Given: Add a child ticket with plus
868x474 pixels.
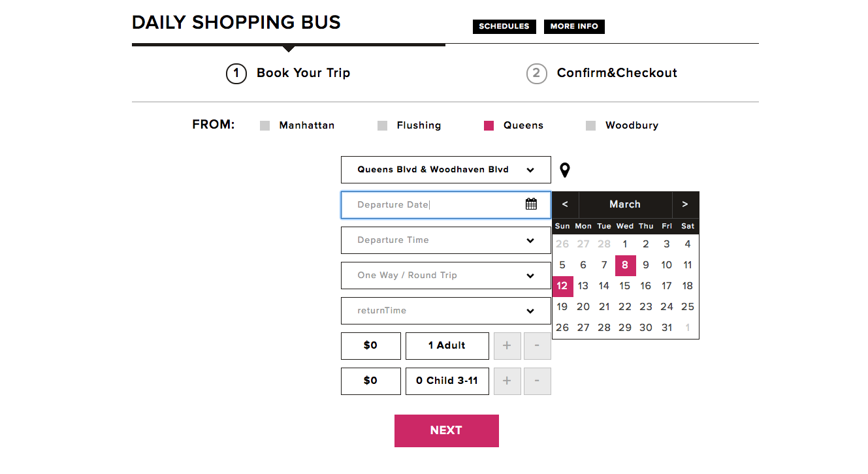Looking at the screenshot, I should [x=507, y=381].
